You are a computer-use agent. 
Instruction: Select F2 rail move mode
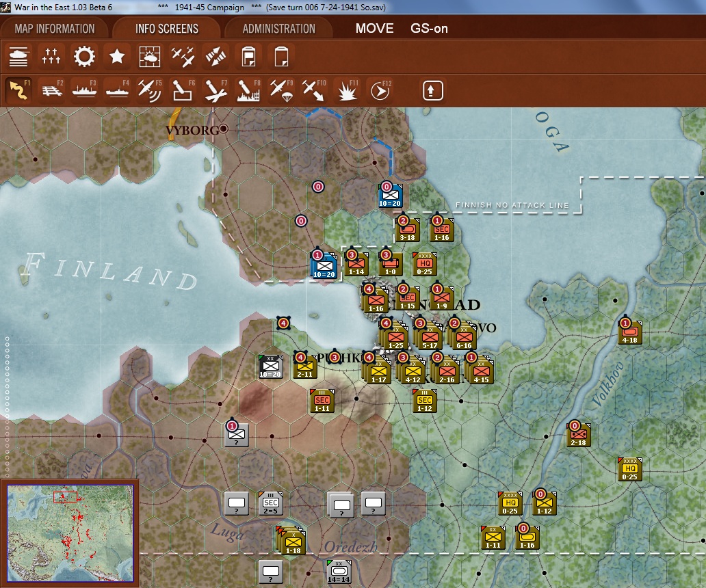click(51, 90)
